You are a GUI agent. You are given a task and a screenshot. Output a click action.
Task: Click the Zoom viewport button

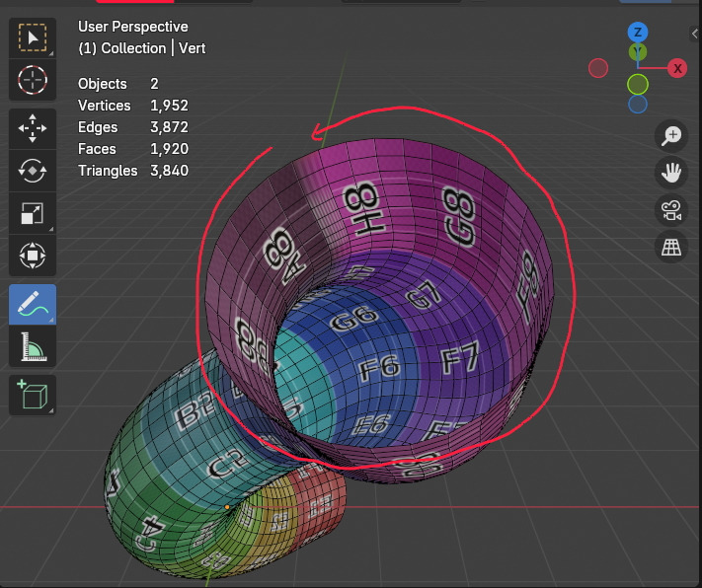point(671,135)
